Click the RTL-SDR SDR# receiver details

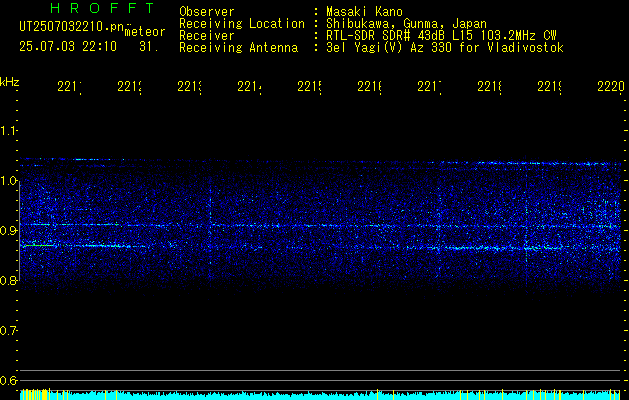click(x=441, y=36)
